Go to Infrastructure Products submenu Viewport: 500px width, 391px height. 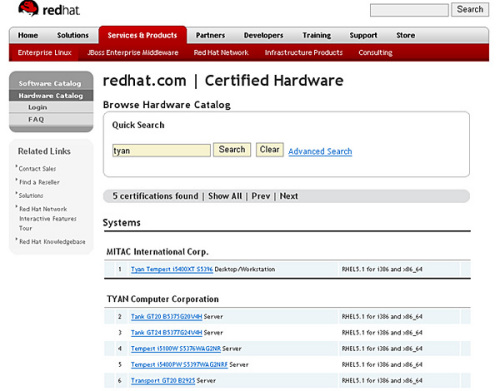[x=304, y=53]
